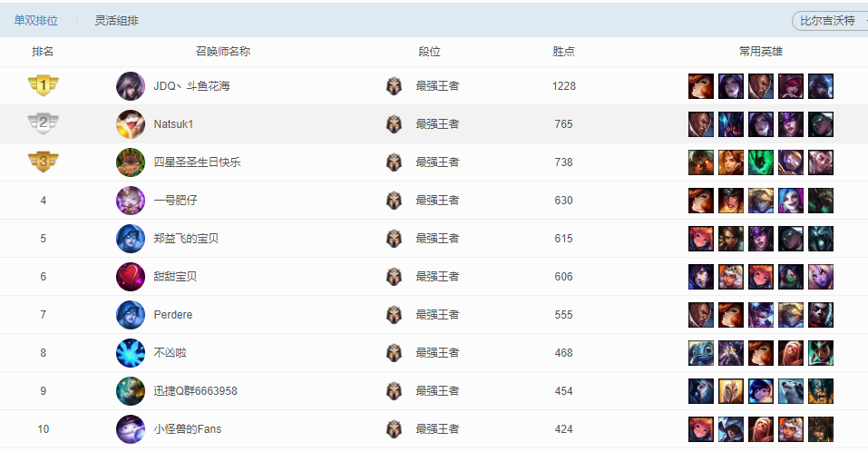Image resolution: width=868 pixels, height=452 pixels.
Task: Click the gold rank 1 medal icon
Action: coord(43,86)
